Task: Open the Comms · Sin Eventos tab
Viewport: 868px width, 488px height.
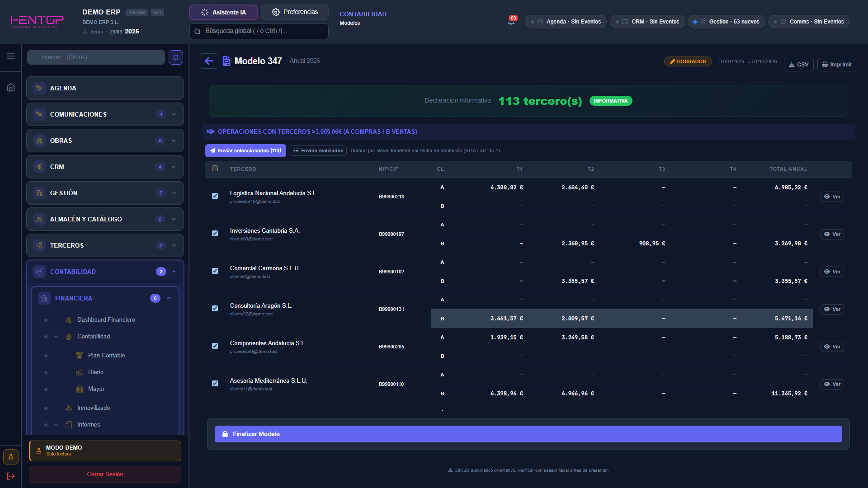Action: pos(809,22)
